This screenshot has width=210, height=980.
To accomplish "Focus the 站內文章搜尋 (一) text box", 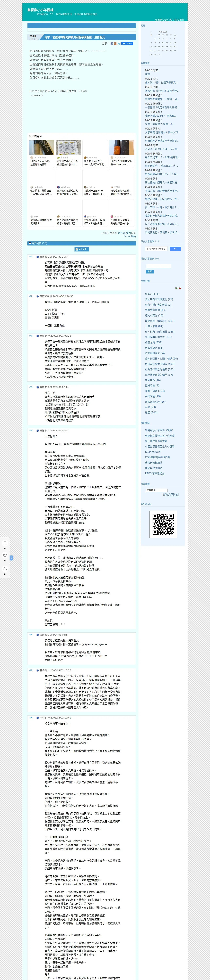I will 158,266.
